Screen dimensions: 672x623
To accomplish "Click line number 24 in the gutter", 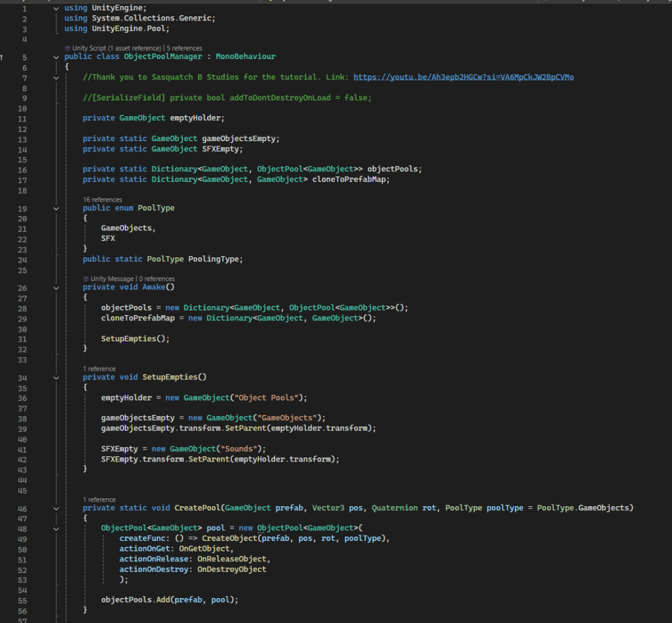I will [23, 259].
